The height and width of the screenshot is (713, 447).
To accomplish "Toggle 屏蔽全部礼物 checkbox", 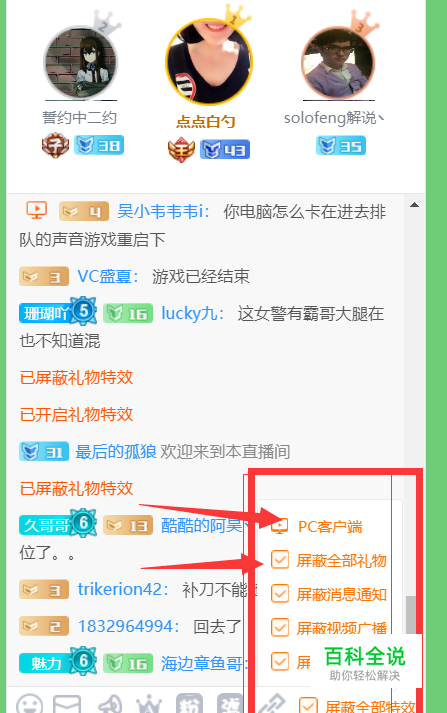I will coord(280,560).
